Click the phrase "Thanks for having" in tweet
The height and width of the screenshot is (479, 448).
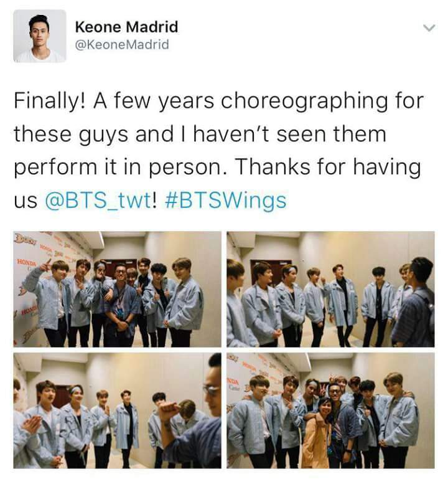(329, 168)
